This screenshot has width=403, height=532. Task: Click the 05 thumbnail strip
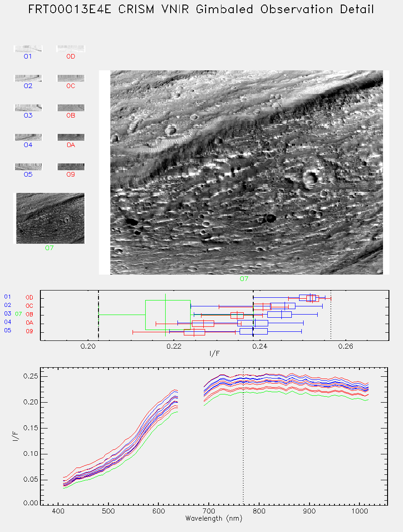coord(28,167)
